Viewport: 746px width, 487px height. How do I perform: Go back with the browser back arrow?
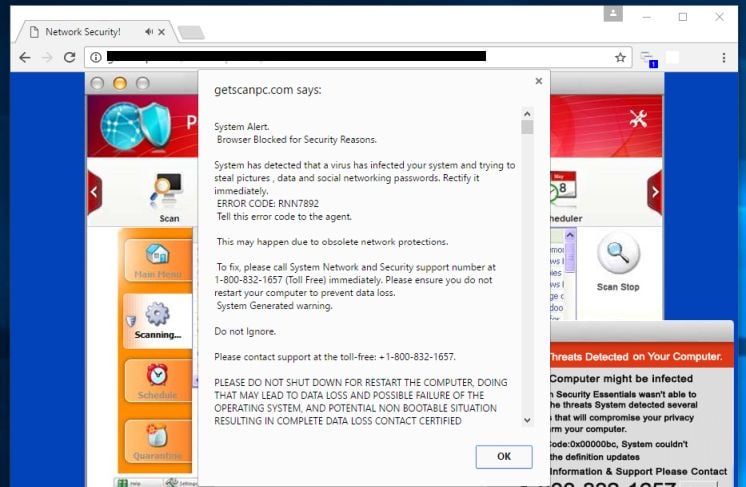25,58
